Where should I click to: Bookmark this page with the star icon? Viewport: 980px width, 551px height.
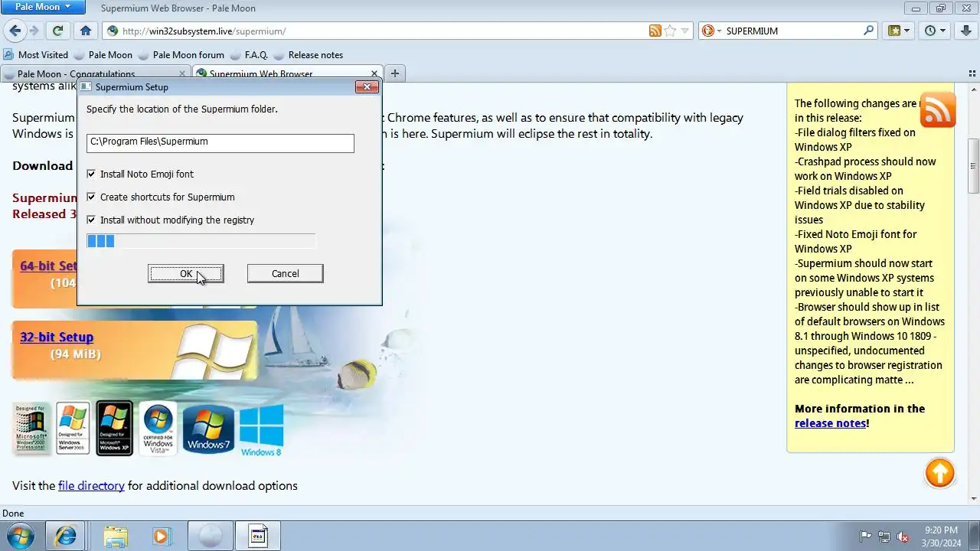pos(670,31)
